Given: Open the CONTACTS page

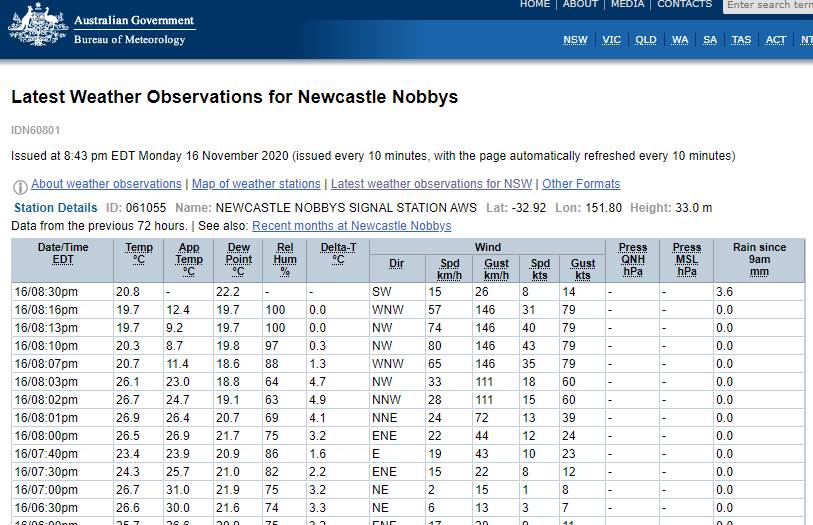Looking at the screenshot, I should [685, 5].
